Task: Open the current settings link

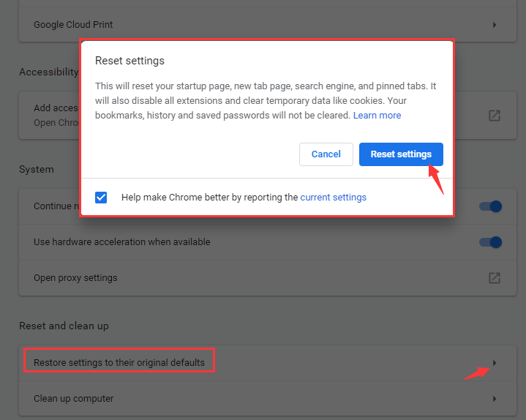Action: (x=333, y=198)
